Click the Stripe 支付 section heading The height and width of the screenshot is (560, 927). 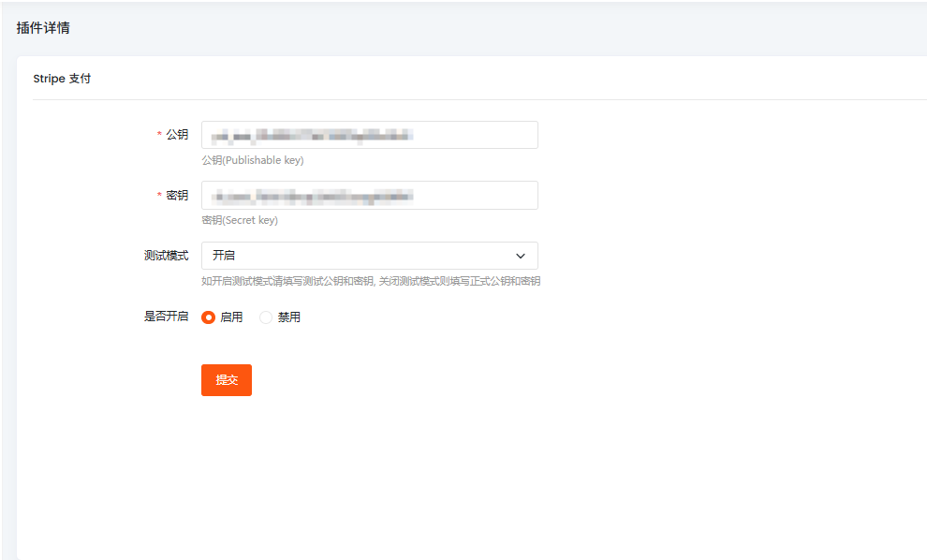coord(62,79)
